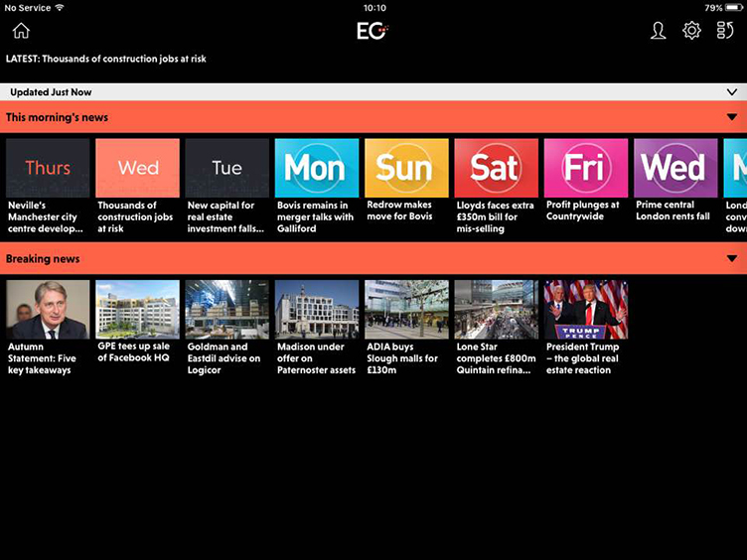The width and height of the screenshot is (747, 560).
Task: Open the Slough malls thumbnail
Action: pyautogui.click(x=406, y=310)
